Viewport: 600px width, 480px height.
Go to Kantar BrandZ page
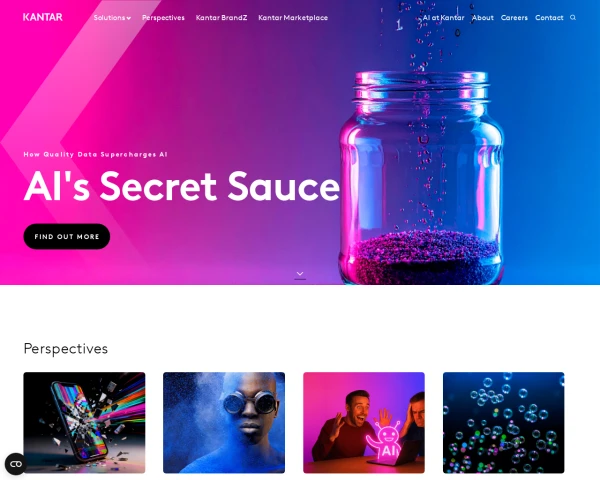tap(222, 18)
